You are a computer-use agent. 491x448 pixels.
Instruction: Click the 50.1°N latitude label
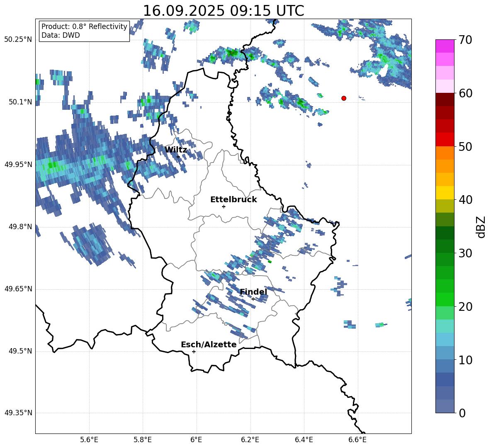20,102
